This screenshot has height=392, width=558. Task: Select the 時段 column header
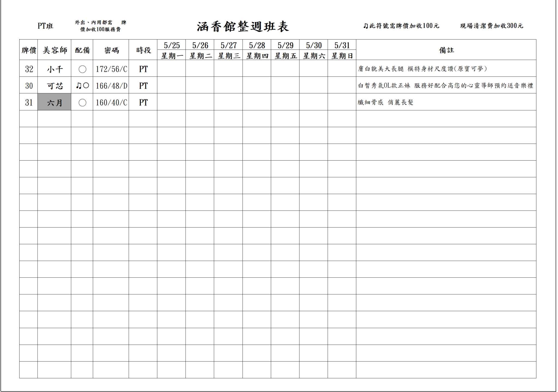143,50
